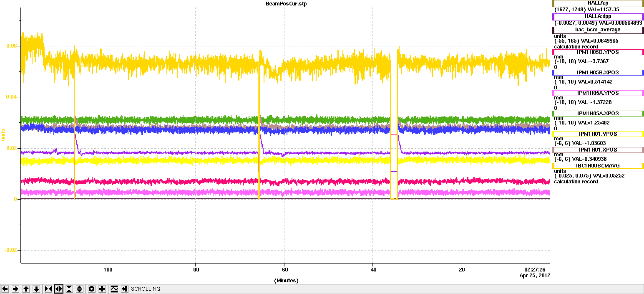
Task: Select the IBC1H00BCMAVG legend entry
Action: [598, 165]
